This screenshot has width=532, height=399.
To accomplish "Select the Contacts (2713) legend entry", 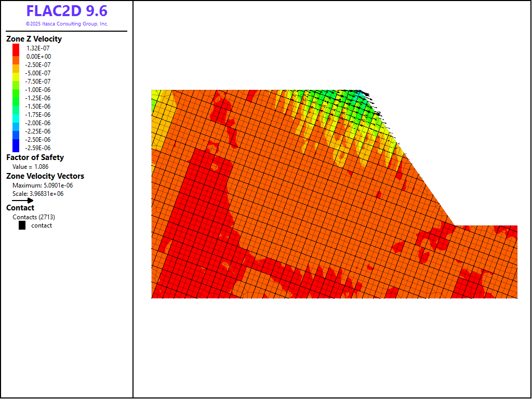I will pyautogui.click(x=34, y=217).
